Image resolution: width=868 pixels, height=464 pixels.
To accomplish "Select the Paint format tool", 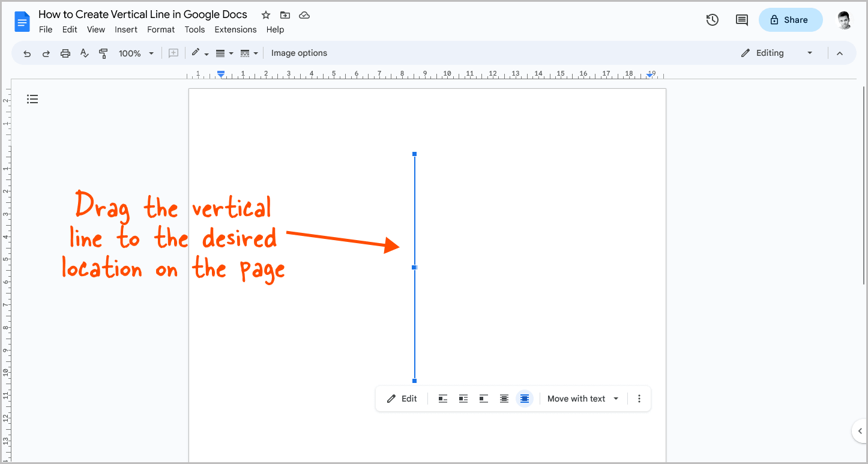I will pos(103,53).
